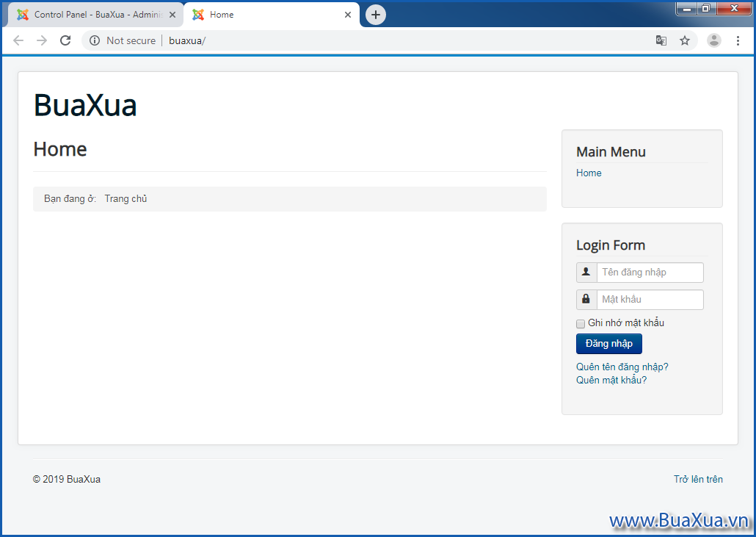Open the Quên tên đăng nhập? link

click(x=622, y=367)
